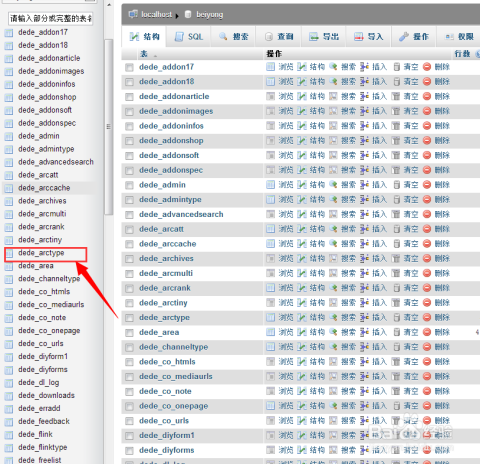The image size is (480, 464).
Task: Check the dede_addonarticle row checkbox
Action: click(129, 97)
